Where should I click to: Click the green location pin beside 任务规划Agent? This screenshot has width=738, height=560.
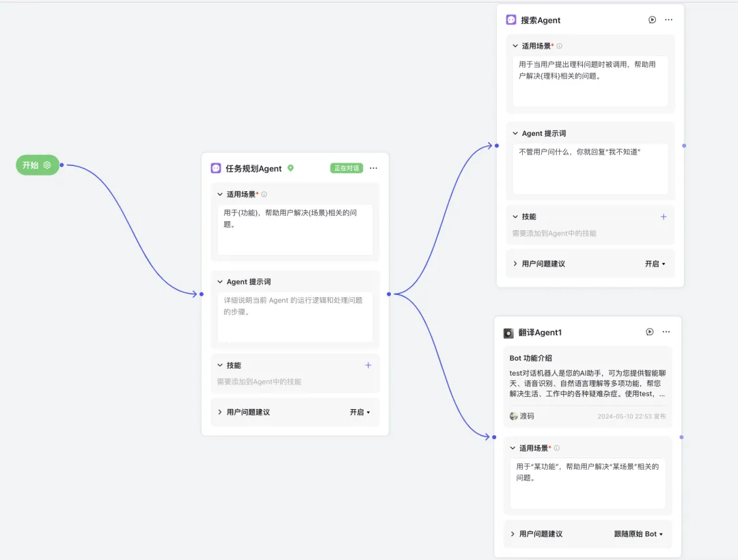(290, 168)
